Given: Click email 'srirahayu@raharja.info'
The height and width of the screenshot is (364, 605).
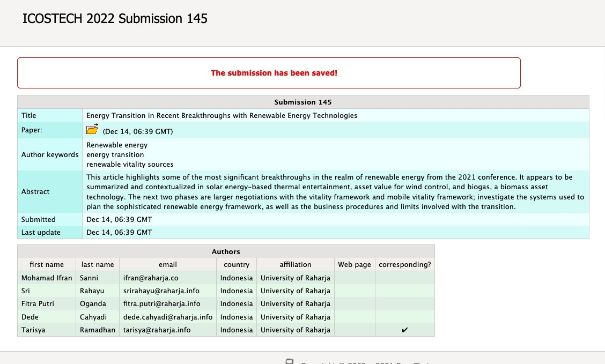Looking at the screenshot, I should tap(161, 291).
